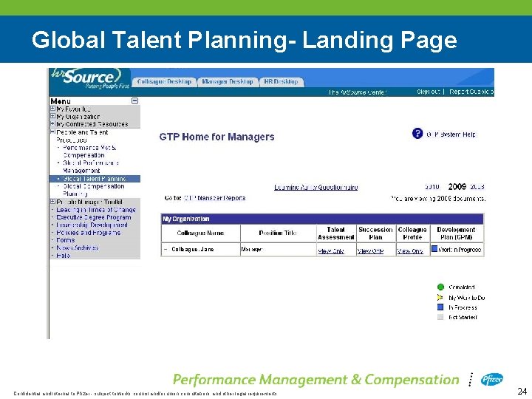Click the Manager position title cell
The image size is (532, 399).
pos(278,250)
